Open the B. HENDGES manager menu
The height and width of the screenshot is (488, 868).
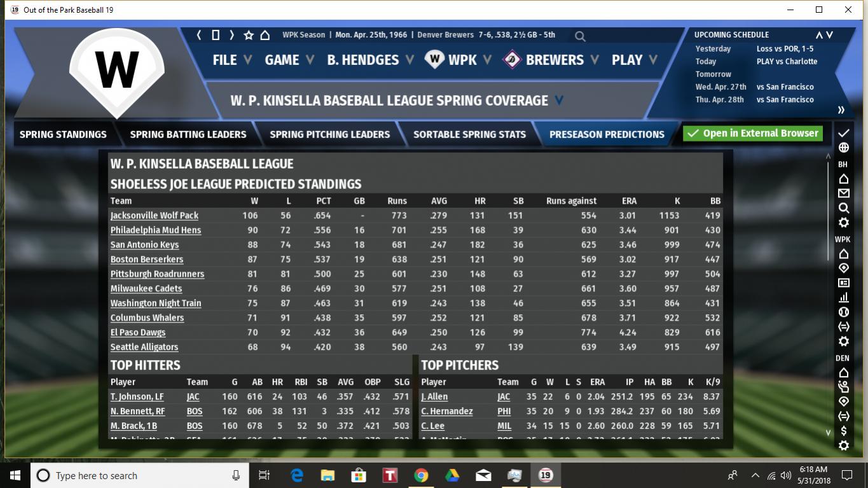(370, 60)
